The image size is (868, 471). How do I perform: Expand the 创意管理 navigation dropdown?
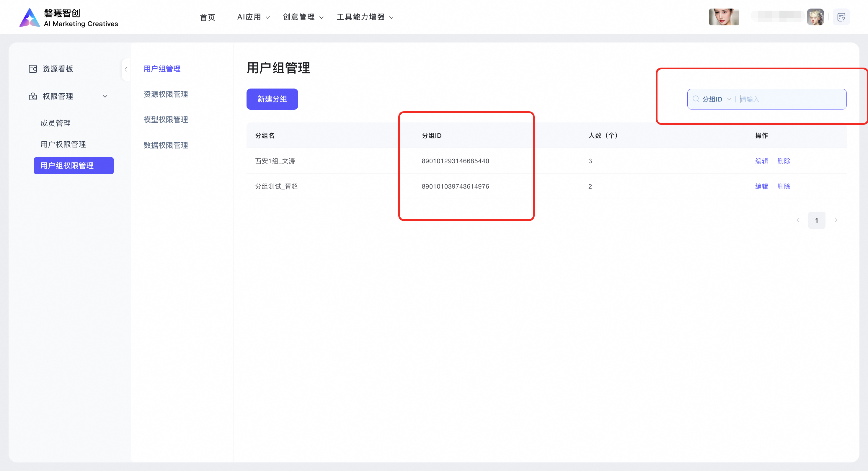click(x=303, y=17)
